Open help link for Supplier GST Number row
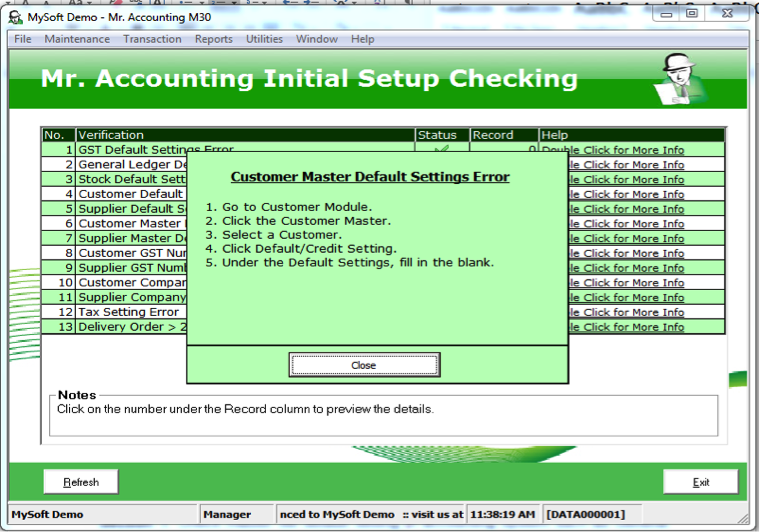Image resolution: width=760 pixels, height=532 pixels. point(626,268)
